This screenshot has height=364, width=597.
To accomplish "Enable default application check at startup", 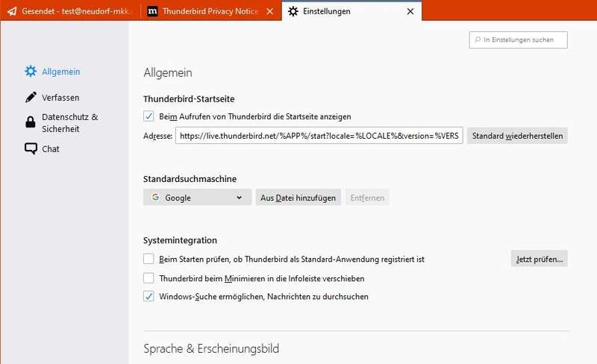I will (x=149, y=259).
